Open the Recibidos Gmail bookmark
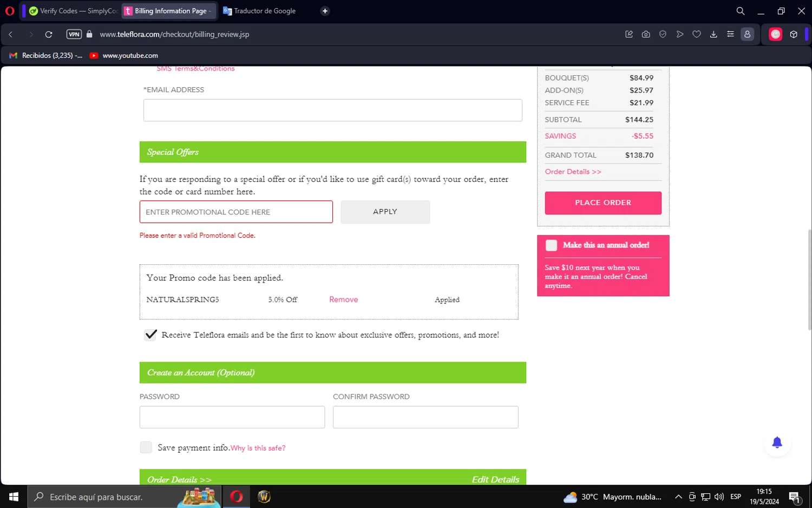Viewport: 812px width, 508px height. 46,55
